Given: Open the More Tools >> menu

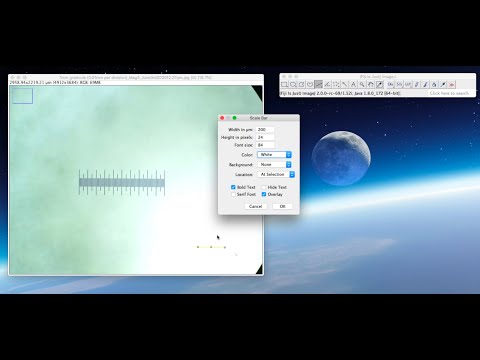Looking at the screenshot, I should (x=451, y=84).
